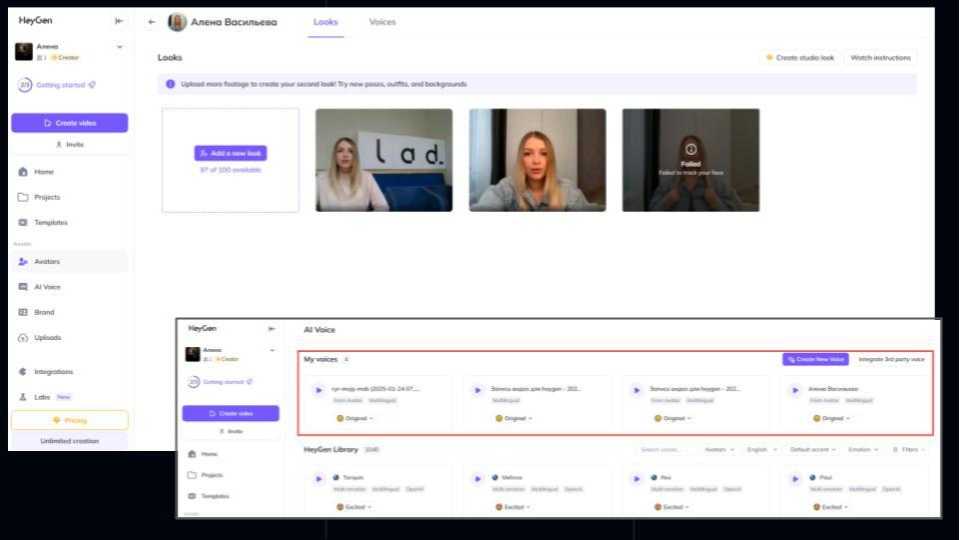Screen dimensions: 960x540
Task: Open the Default accent filter dropdown
Action: (812, 449)
